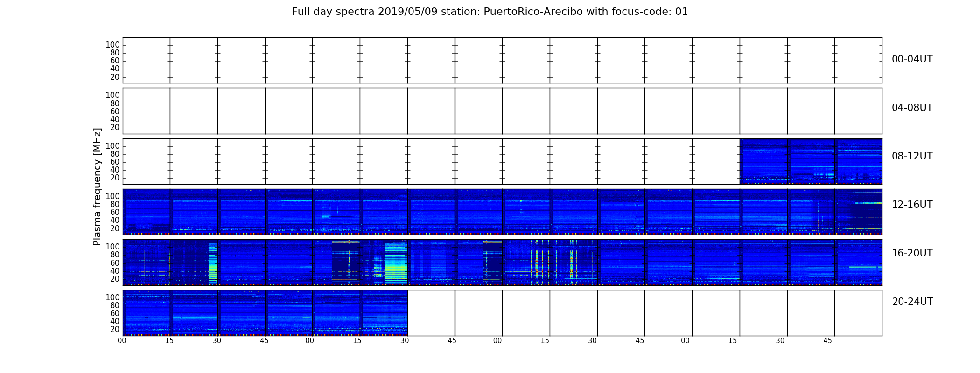
Task: Click the 20 tick in the 00-04UT row
Action: [x=115, y=77]
